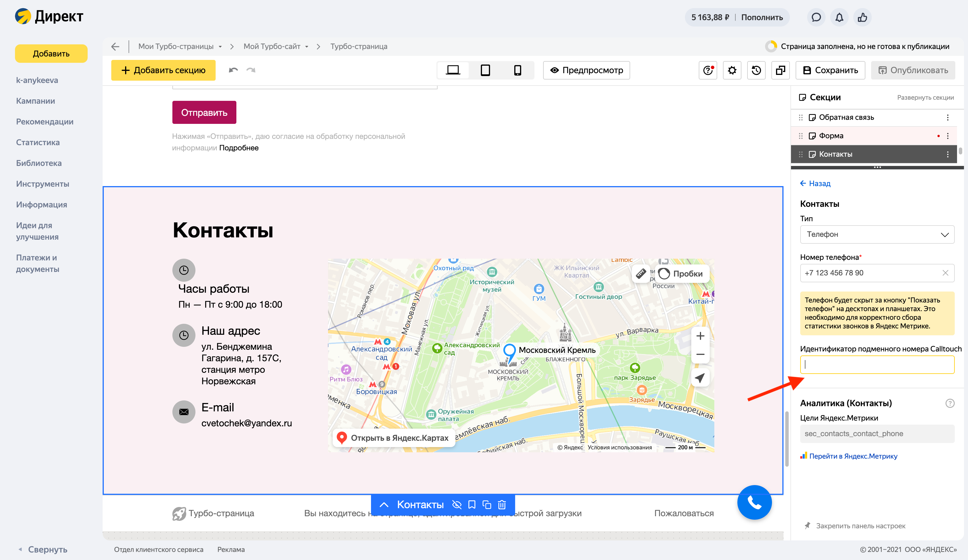
Task: Open Информация in sidebar
Action: coord(42,205)
